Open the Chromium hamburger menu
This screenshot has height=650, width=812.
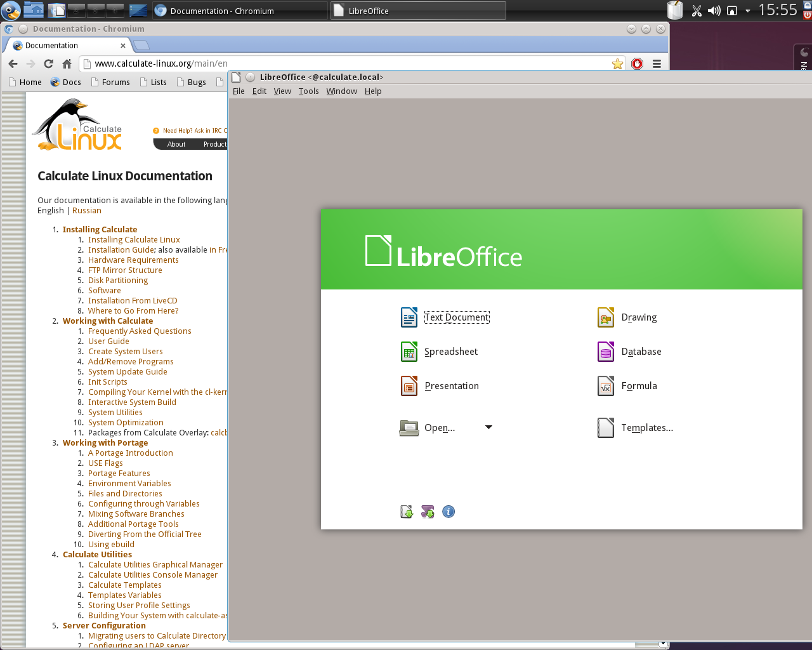coord(657,63)
